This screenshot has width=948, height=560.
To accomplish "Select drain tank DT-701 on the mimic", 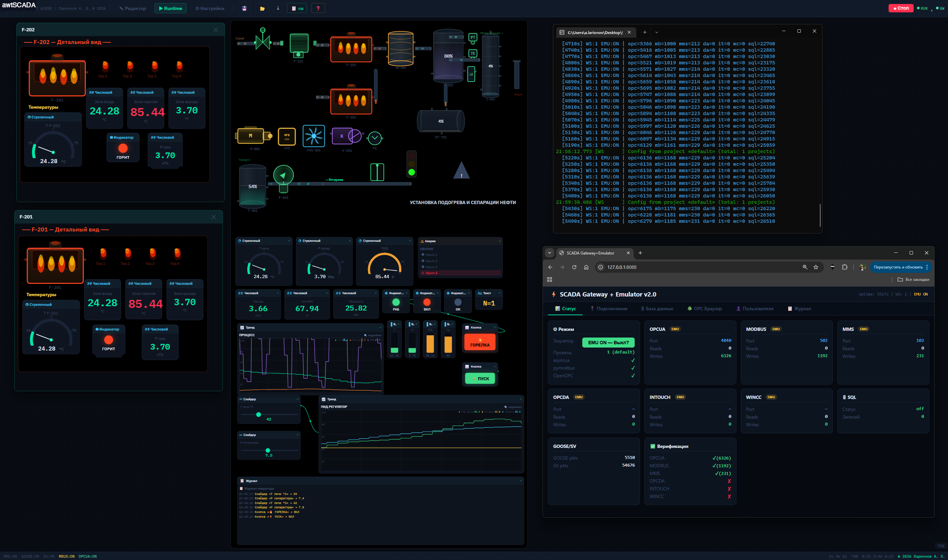I will [x=440, y=121].
